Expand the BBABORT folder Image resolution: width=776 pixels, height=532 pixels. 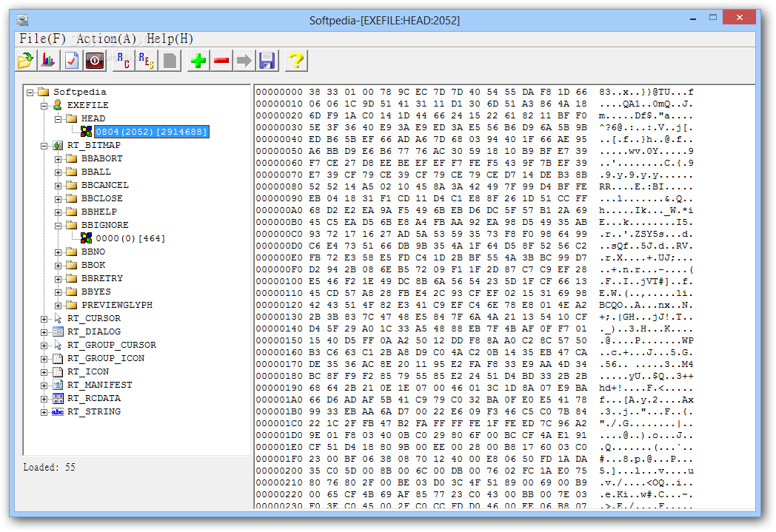(x=58, y=159)
